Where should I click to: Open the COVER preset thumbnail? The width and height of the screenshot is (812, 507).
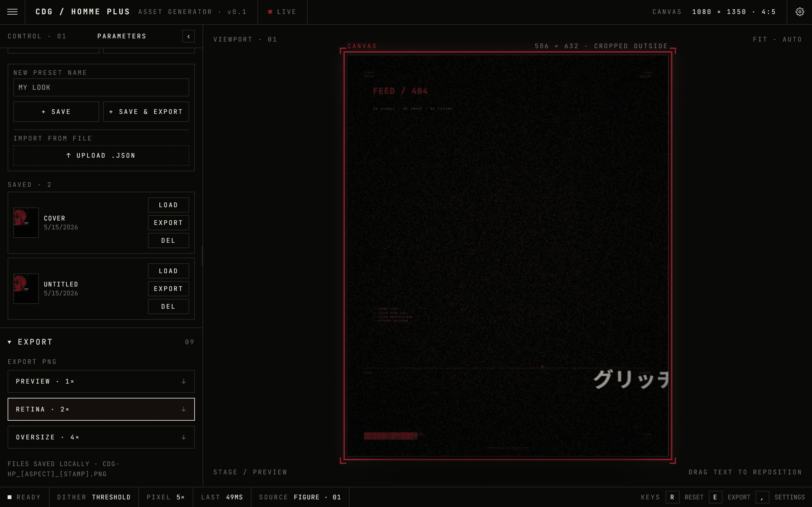pyautogui.click(x=26, y=223)
